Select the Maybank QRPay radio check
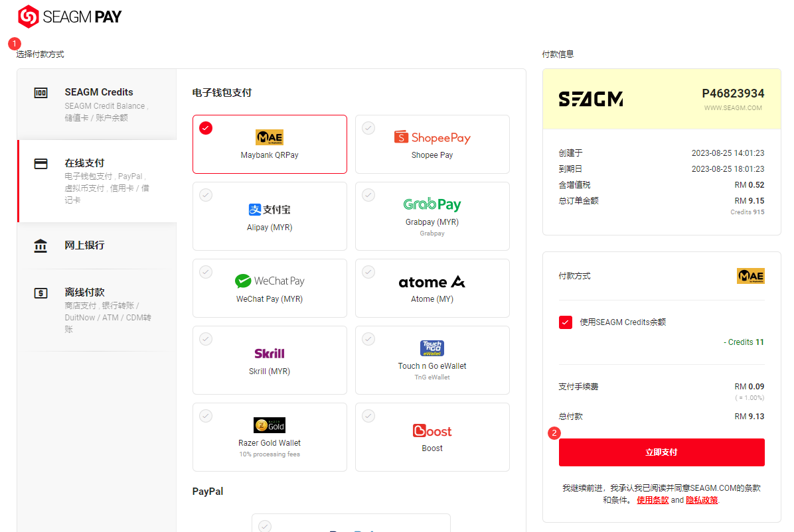 tap(206, 128)
